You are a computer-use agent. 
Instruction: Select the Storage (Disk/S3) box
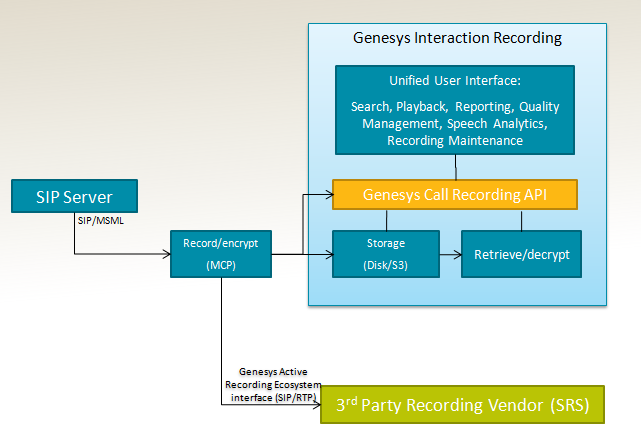[x=385, y=254]
